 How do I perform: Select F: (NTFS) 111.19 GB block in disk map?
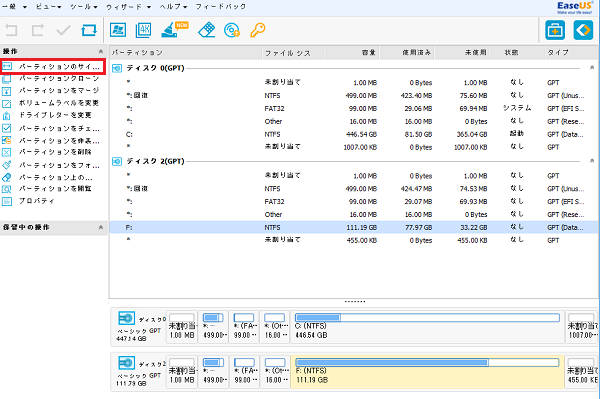click(427, 371)
